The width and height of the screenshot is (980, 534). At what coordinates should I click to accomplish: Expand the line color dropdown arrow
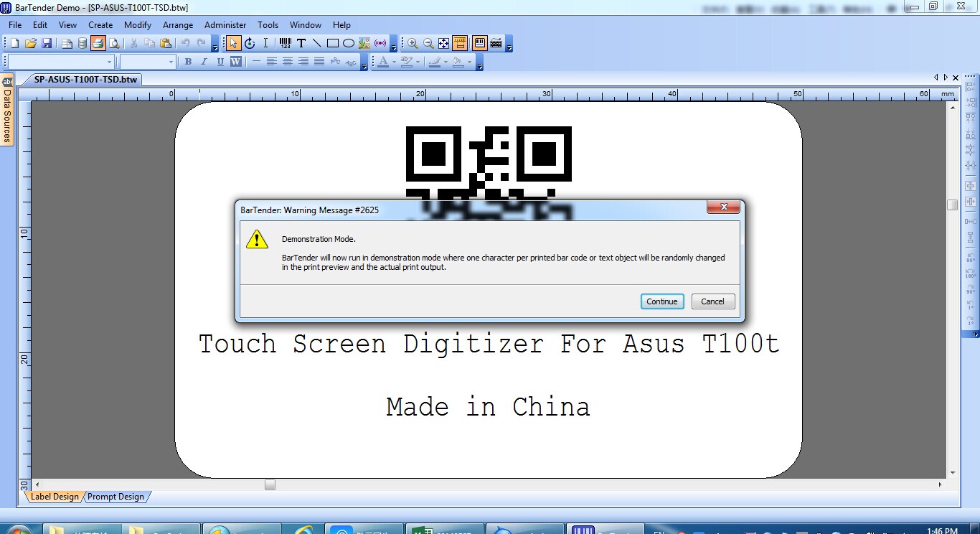click(446, 62)
